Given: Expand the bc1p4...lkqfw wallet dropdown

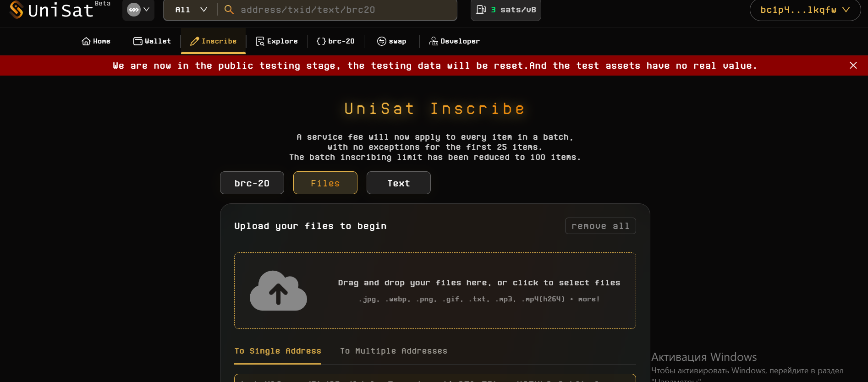Looking at the screenshot, I should pyautogui.click(x=805, y=10).
